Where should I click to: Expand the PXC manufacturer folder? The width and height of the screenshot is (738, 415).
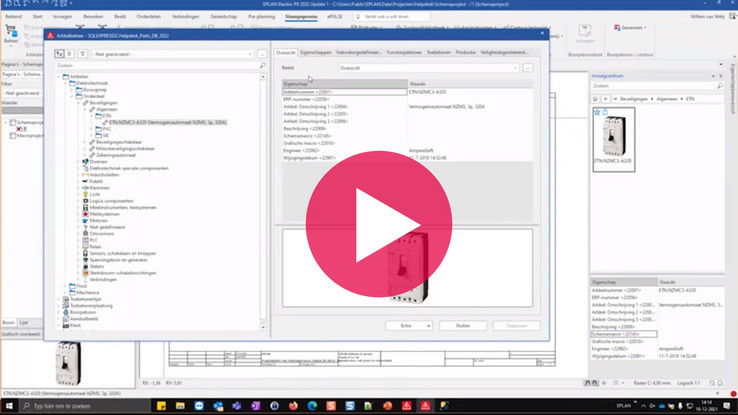(92, 128)
